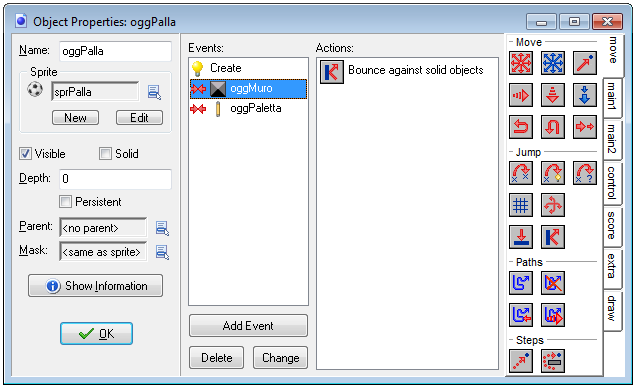Click the sprPalla sprite field
Screen dimensions: 637x389
click(x=95, y=92)
